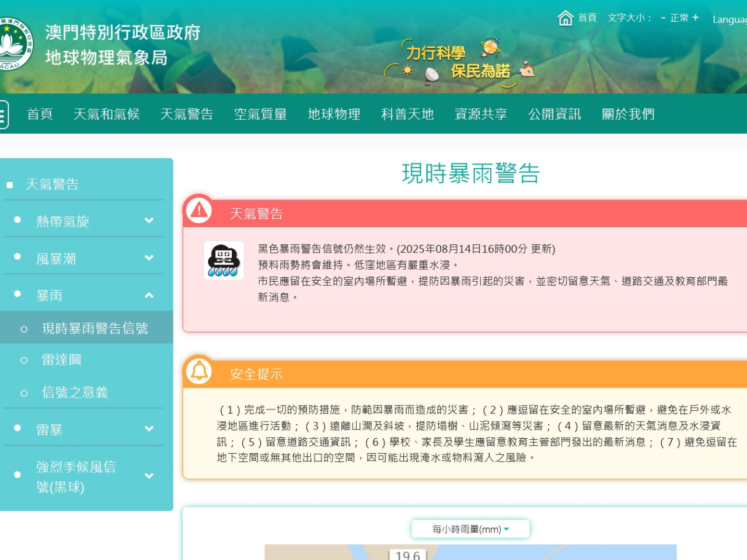Click 預料雨勢將會維持 forecast text
The height and width of the screenshot is (560, 747).
pyautogui.click(x=359, y=265)
